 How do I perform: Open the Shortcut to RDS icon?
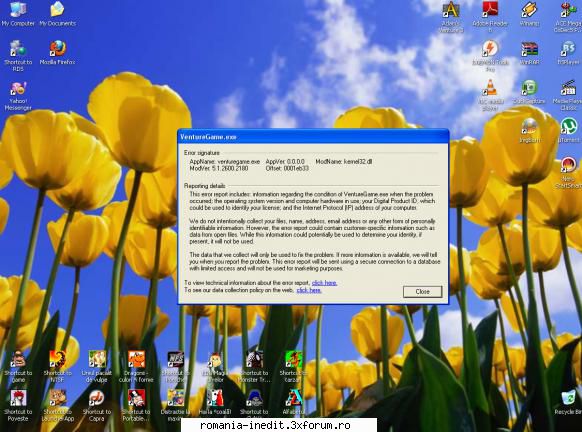click(18, 56)
